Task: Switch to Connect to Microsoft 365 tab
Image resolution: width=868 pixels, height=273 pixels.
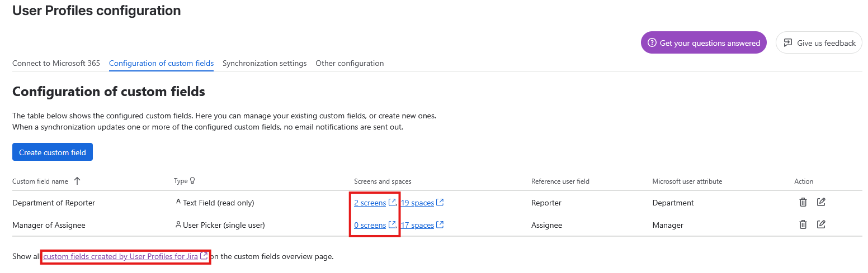Action: coord(56,63)
